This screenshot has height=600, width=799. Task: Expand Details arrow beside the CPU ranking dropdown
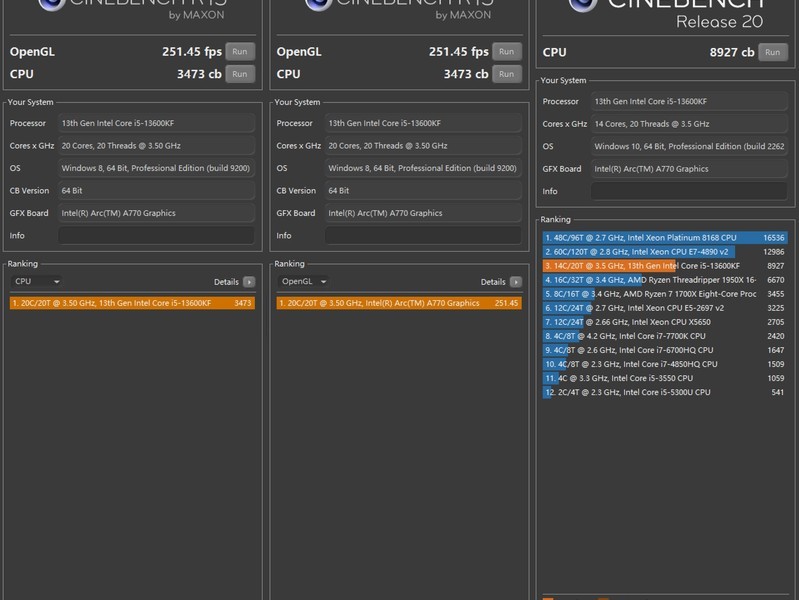pos(249,282)
